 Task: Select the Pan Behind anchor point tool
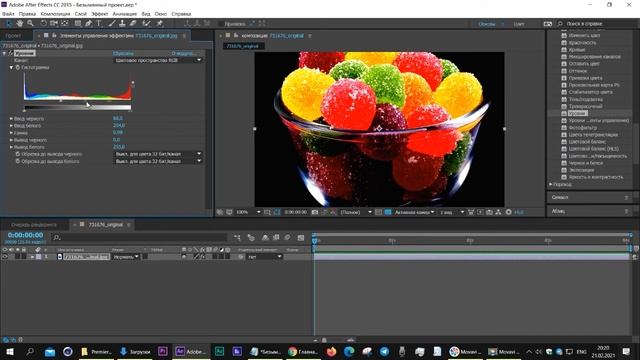coord(64,24)
